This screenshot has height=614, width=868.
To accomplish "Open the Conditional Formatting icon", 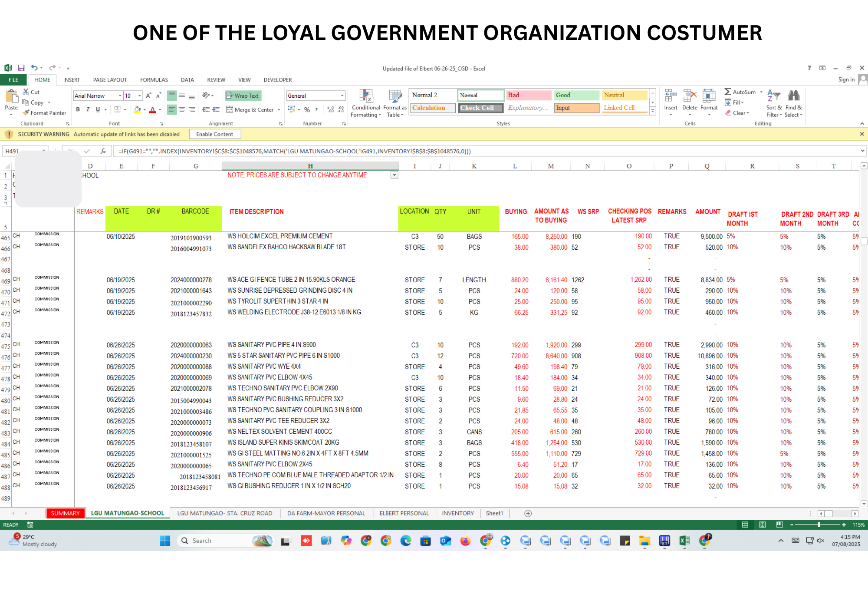I will pyautogui.click(x=366, y=96).
